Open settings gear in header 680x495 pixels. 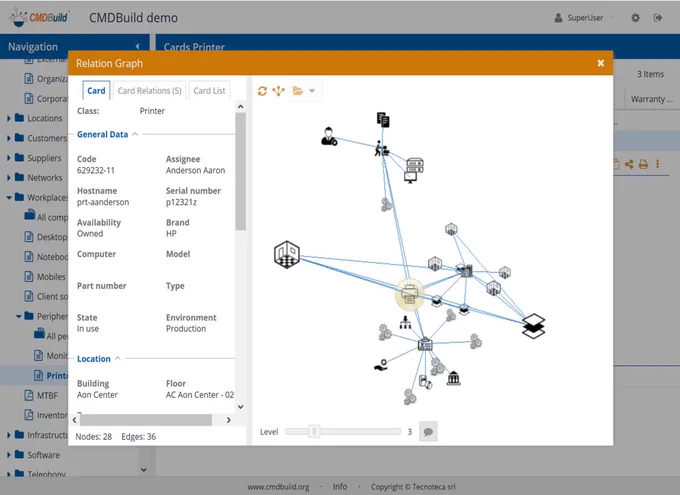(x=635, y=18)
